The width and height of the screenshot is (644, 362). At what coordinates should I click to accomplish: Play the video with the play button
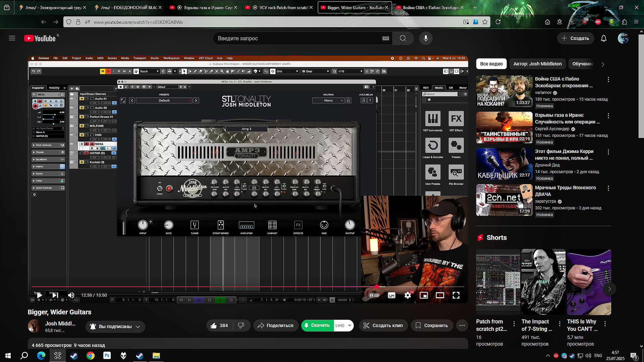click(40, 295)
